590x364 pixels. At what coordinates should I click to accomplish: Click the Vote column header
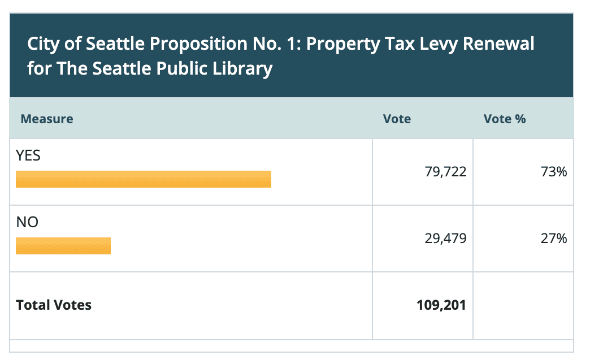pyautogui.click(x=397, y=119)
